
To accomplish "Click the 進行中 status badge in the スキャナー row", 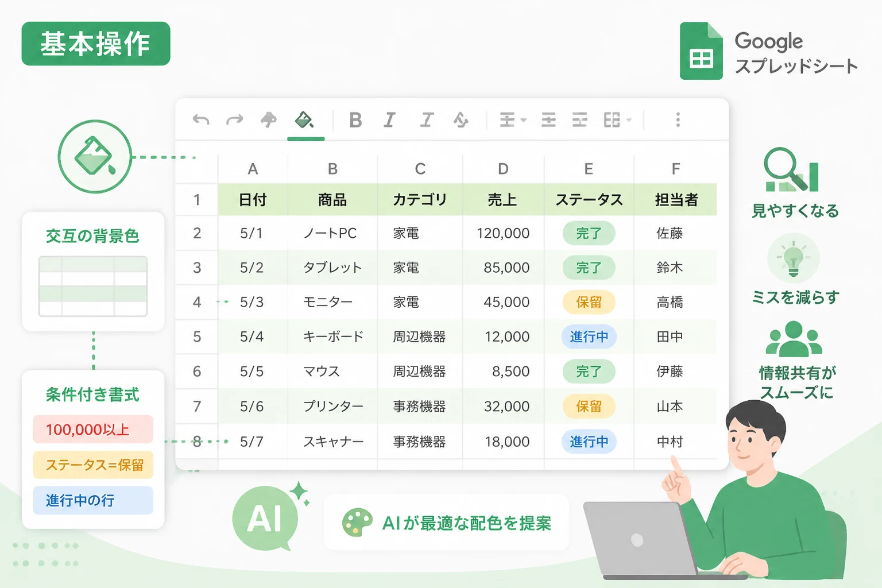I will coord(589,442).
